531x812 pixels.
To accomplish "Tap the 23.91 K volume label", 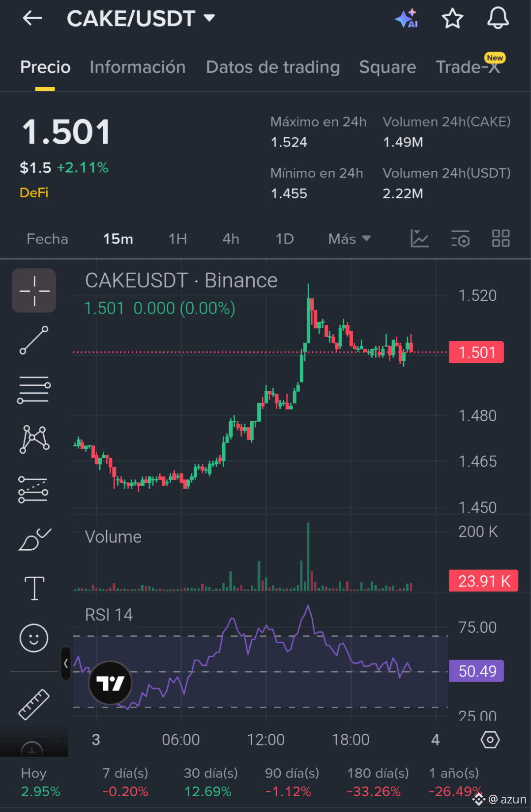I will (x=484, y=581).
